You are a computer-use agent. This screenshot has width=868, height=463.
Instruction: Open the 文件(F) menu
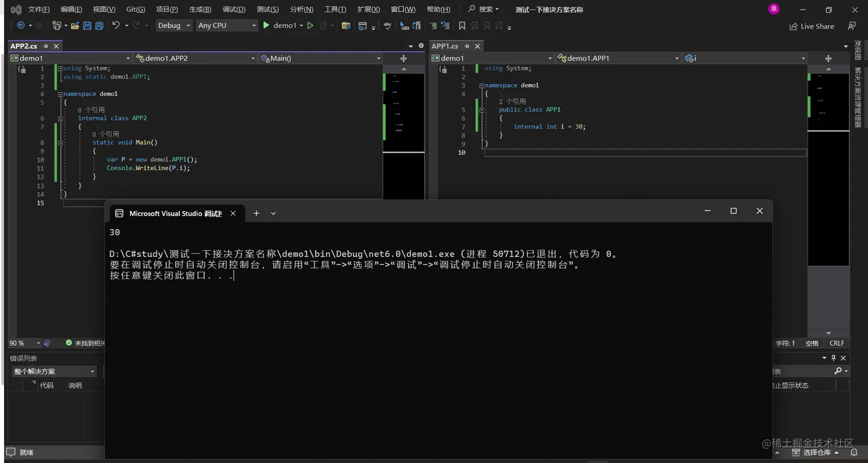tap(38, 9)
